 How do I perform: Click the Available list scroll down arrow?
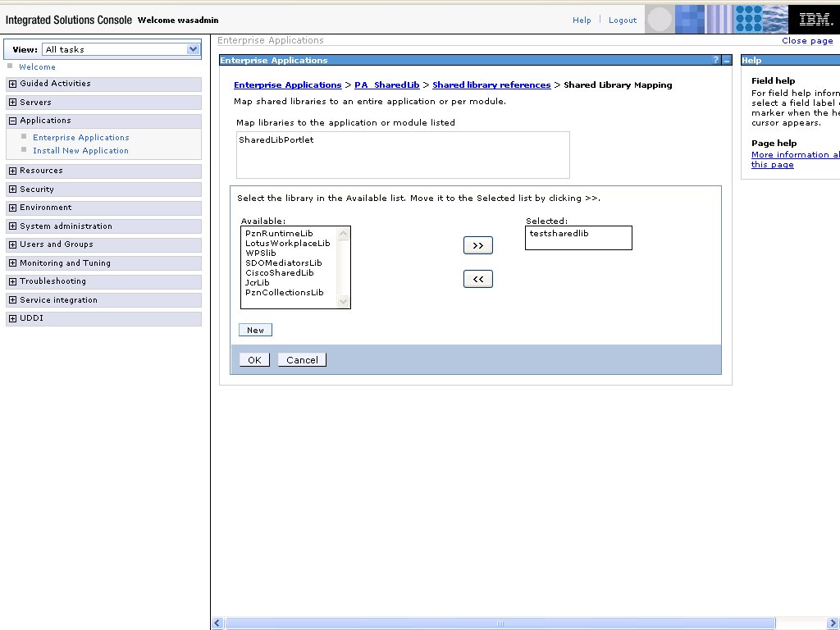[x=344, y=302]
